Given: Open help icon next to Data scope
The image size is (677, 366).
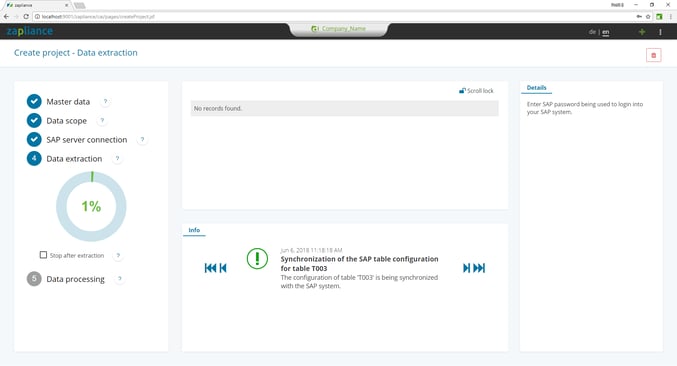Looking at the screenshot, I should [102, 120].
